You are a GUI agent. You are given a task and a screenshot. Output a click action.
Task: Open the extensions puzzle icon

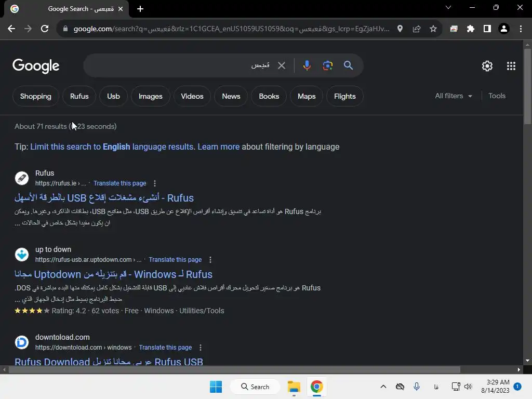point(471,29)
